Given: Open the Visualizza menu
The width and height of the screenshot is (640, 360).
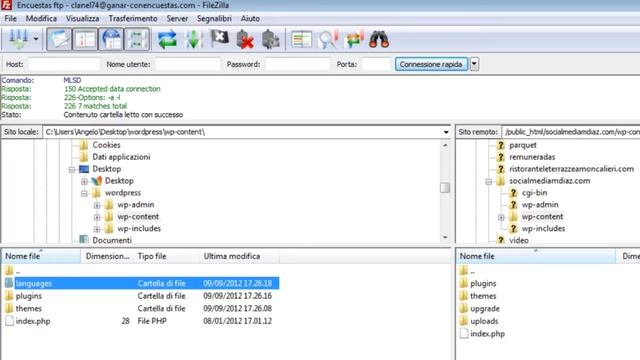Looking at the screenshot, I should [x=82, y=18].
